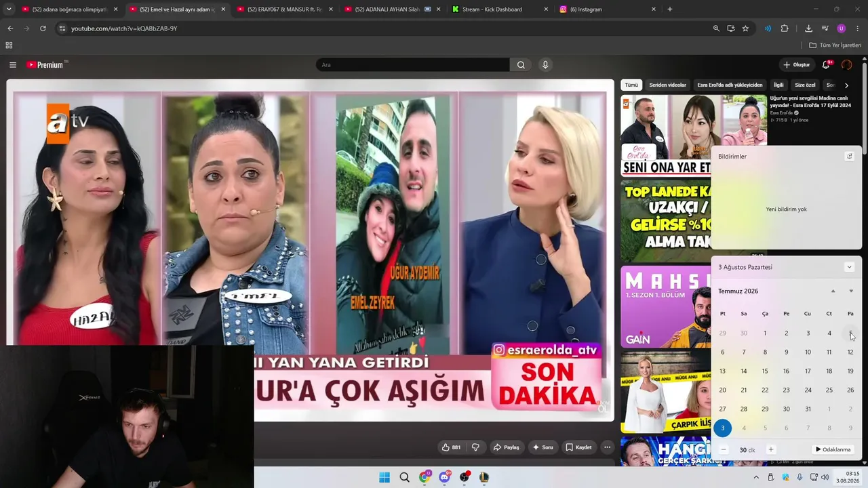The width and height of the screenshot is (868, 488).
Task: Save the video with Kaydet button
Action: click(578, 447)
